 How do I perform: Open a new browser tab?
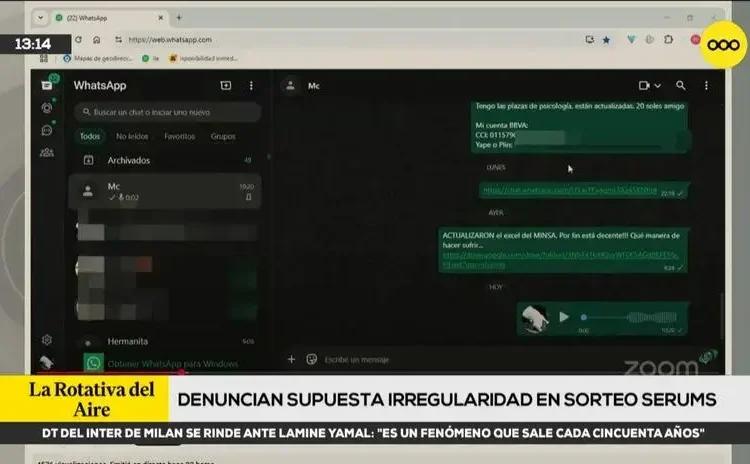point(179,18)
